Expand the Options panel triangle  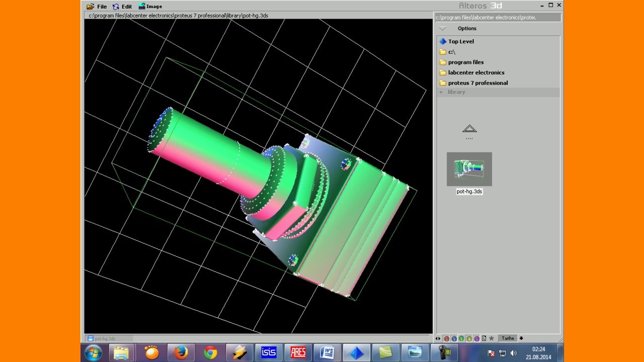click(442, 29)
